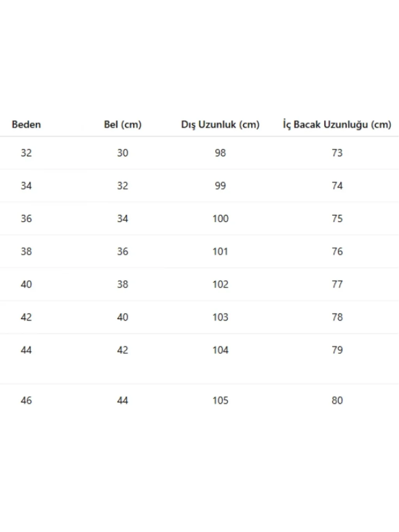Click the inseam value 79
Viewport: 399px width, 532px height.
[x=337, y=350]
